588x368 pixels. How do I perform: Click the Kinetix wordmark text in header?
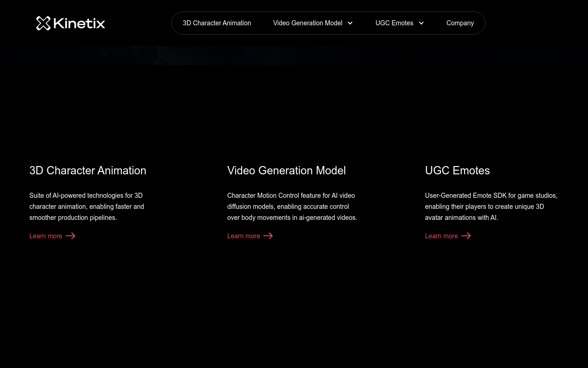click(x=79, y=23)
